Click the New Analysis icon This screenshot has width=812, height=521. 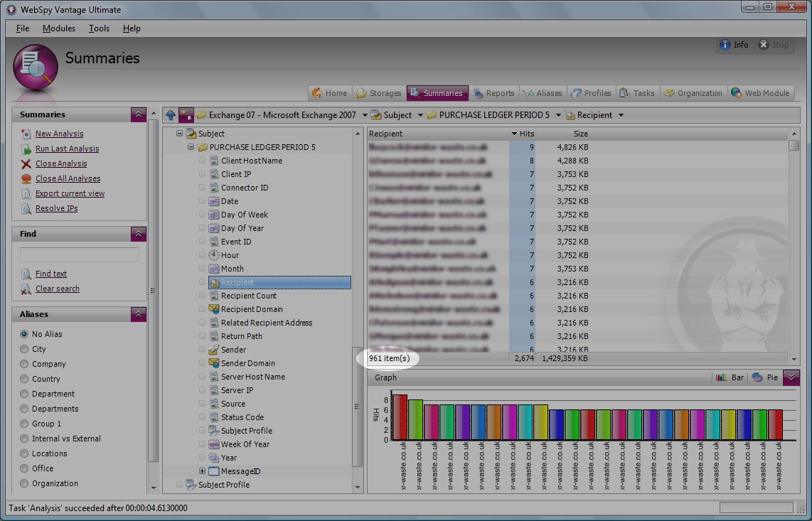tap(26, 134)
